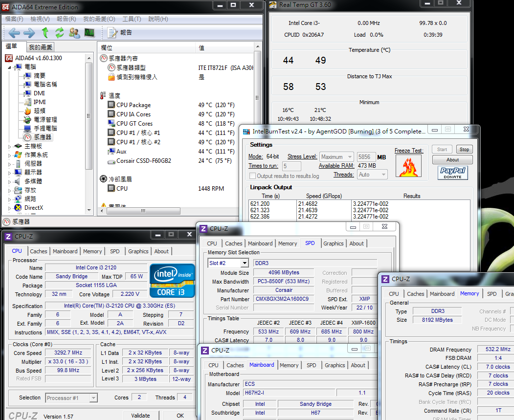
Task: Open the users icon in AIDA64 toolbar
Action: 74,33
